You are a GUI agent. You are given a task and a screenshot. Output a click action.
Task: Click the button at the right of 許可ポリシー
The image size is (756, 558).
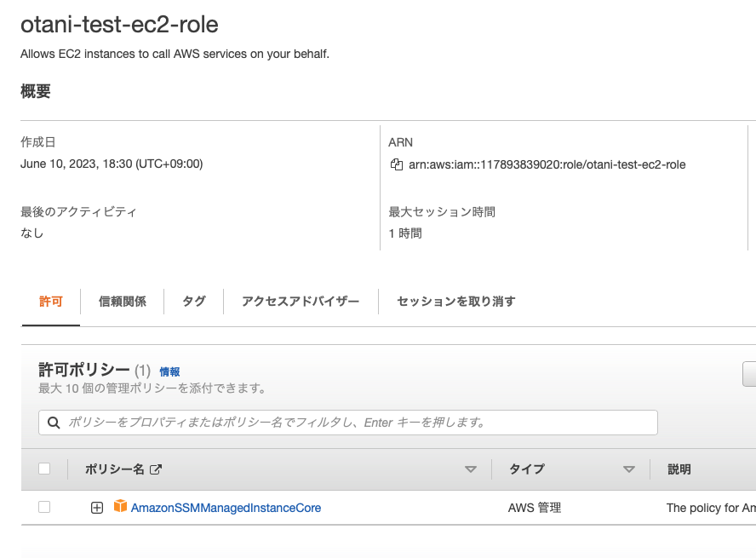[x=750, y=374]
